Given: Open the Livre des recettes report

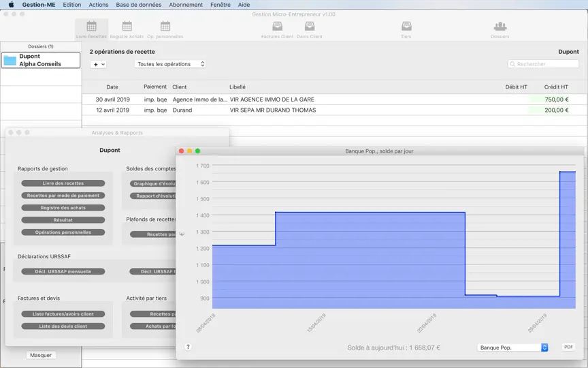Looking at the screenshot, I should (x=63, y=183).
